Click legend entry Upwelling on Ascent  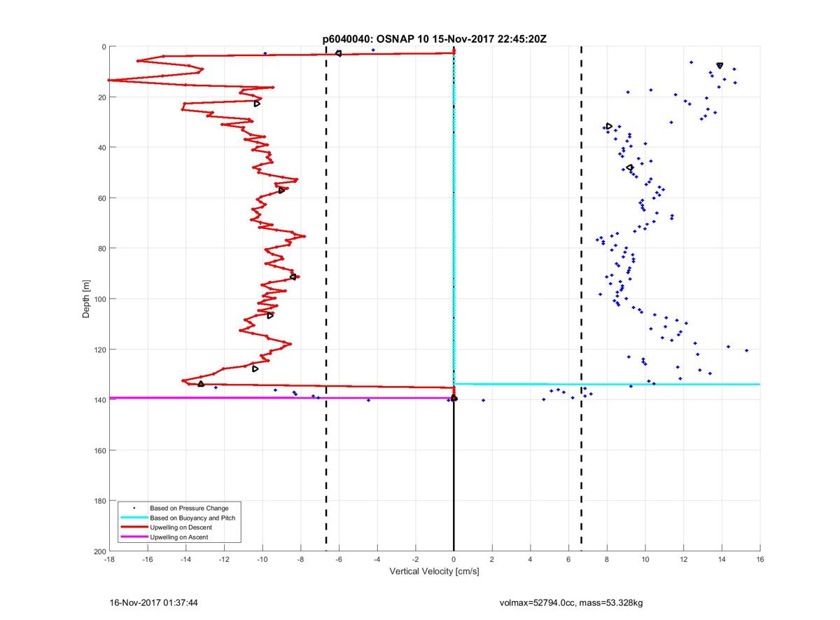[179, 537]
